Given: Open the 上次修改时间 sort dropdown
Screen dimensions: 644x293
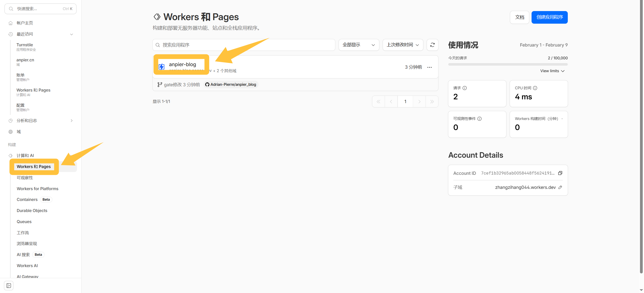Looking at the screenshot, I should click(x=403, y=45).
